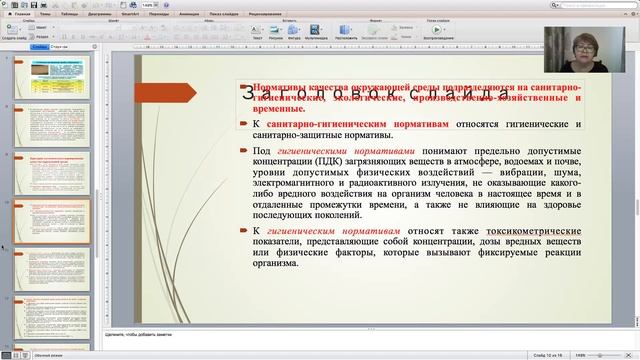Select the first thumbnail with the table
The height and width of the screenshot is (360, 640).
point(52,77)
